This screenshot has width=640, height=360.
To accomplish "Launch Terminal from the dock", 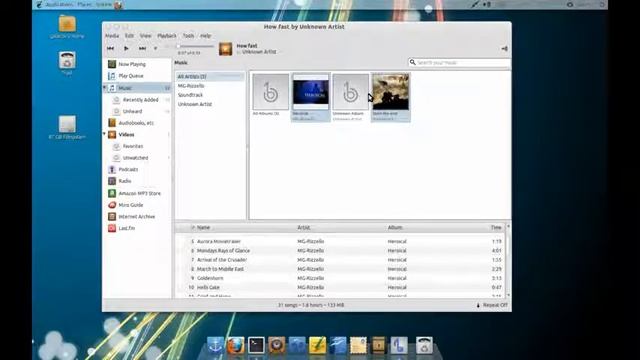I will 256,345.
